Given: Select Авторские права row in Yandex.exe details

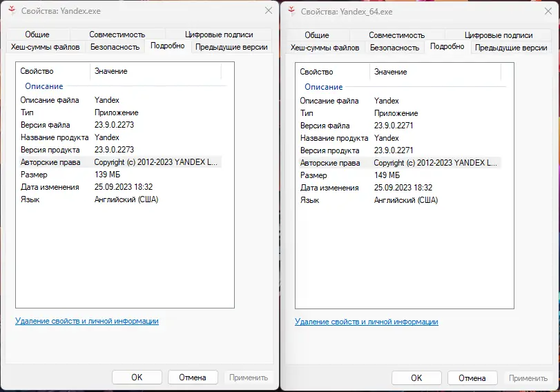Looking at the screenshot, I should (121, 163).
